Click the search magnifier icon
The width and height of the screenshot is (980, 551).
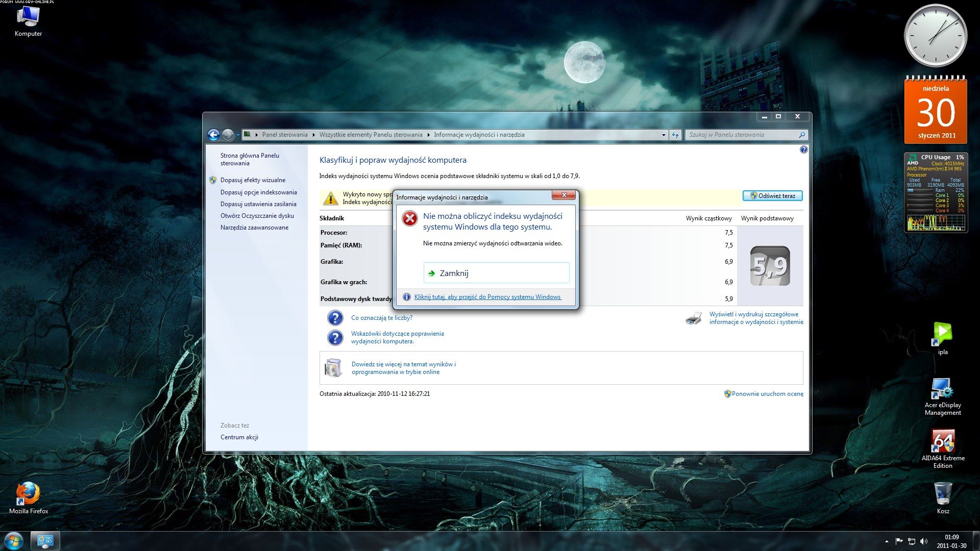(802, 135)
